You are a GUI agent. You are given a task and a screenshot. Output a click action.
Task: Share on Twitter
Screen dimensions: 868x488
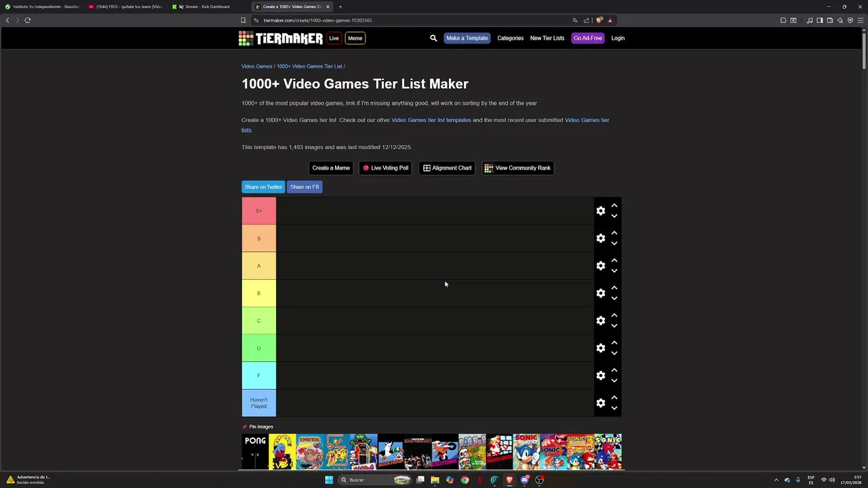coord(263,187)
